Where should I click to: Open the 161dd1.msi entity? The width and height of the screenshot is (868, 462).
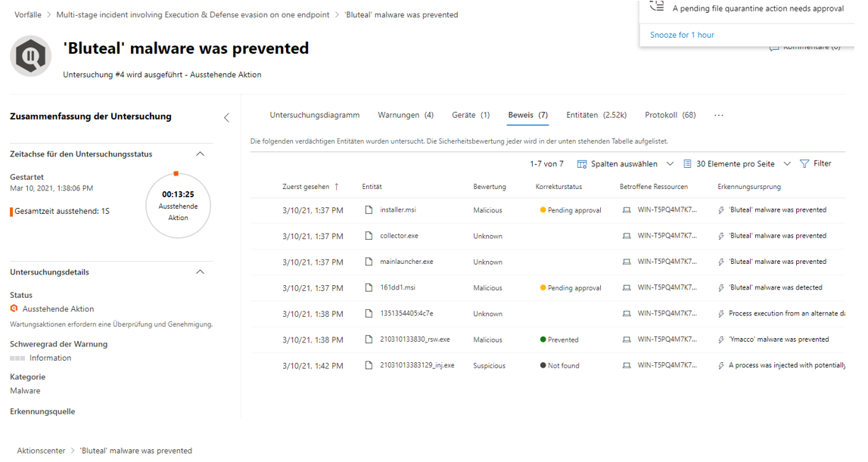tap(397, 288)
